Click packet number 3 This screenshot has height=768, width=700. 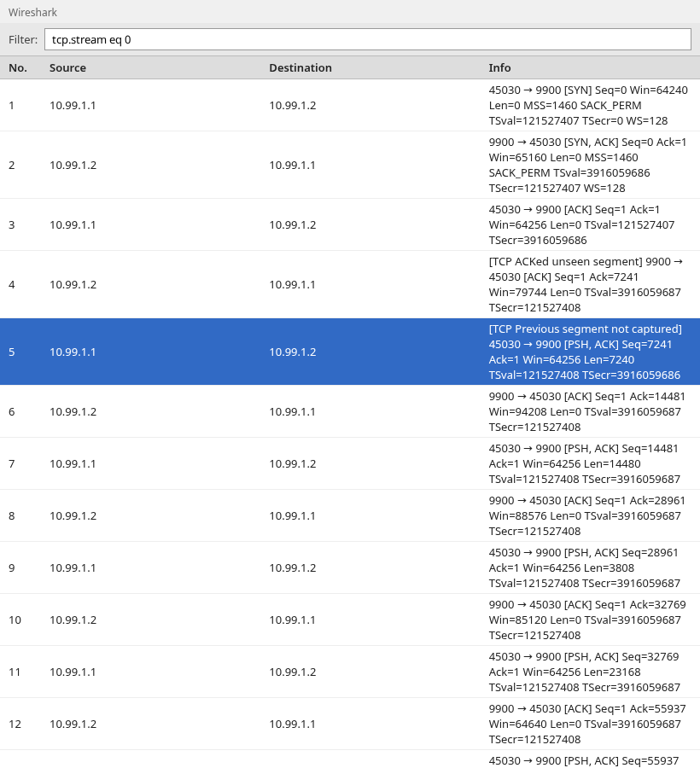[x=11, y=224]
